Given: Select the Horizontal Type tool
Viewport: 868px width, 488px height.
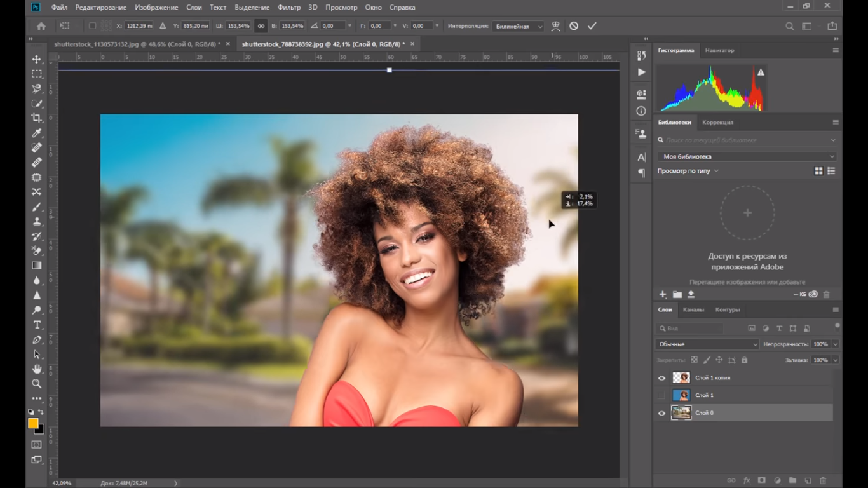Looking at the screenshot, I should tap(37, 325).
